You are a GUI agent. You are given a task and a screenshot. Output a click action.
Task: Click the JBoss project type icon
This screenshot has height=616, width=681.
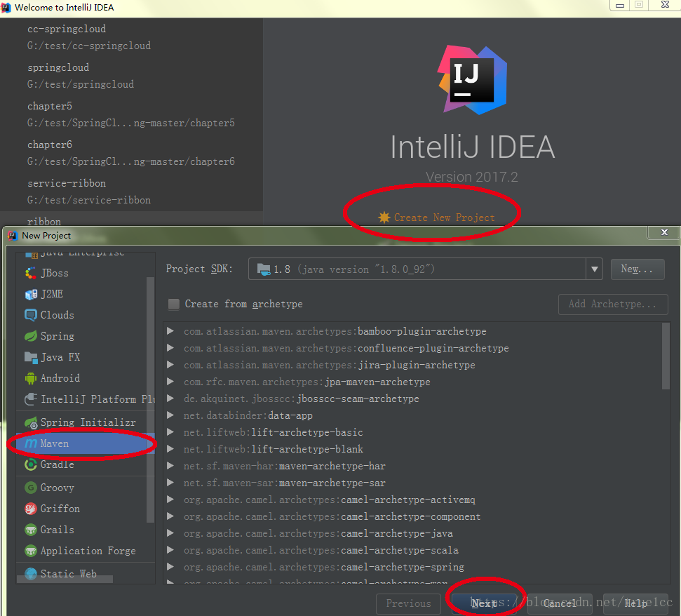(31, 273)
